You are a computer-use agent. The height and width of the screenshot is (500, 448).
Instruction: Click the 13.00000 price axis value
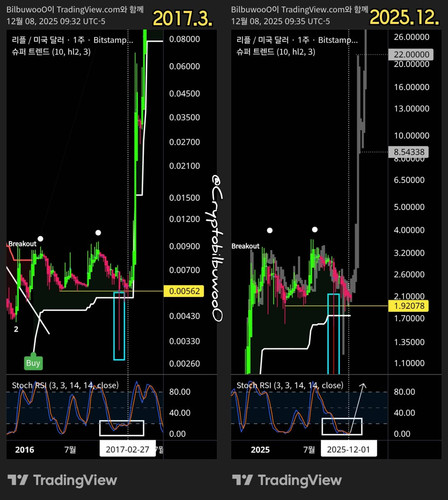point(411,109)
